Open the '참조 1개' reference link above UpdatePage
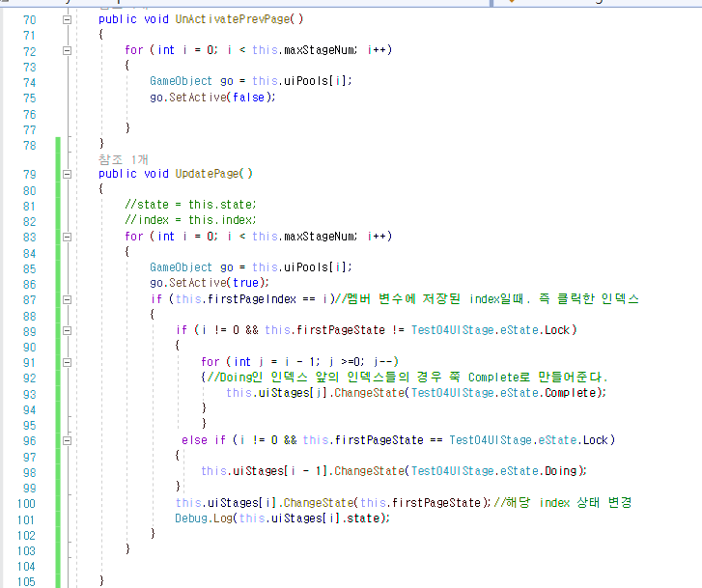This screenshot has height=588, width=702. pos(124,159)
